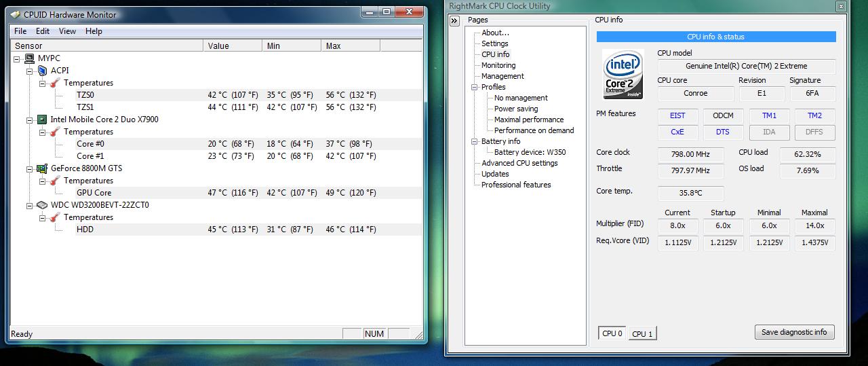Click the GeForce 8800M GTS card icon
The height and width of the screenshot is (366, 868).
tap(42, 168)
